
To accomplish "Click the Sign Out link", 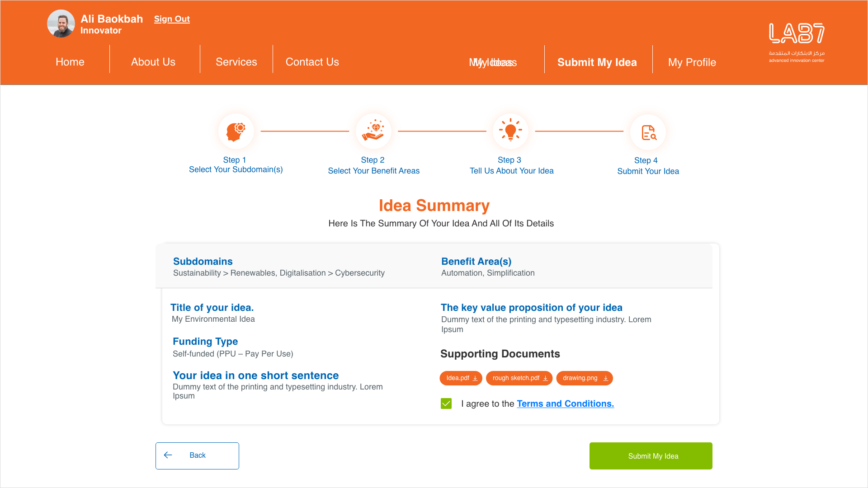I will pyautogui.click(x=172, y=19).
